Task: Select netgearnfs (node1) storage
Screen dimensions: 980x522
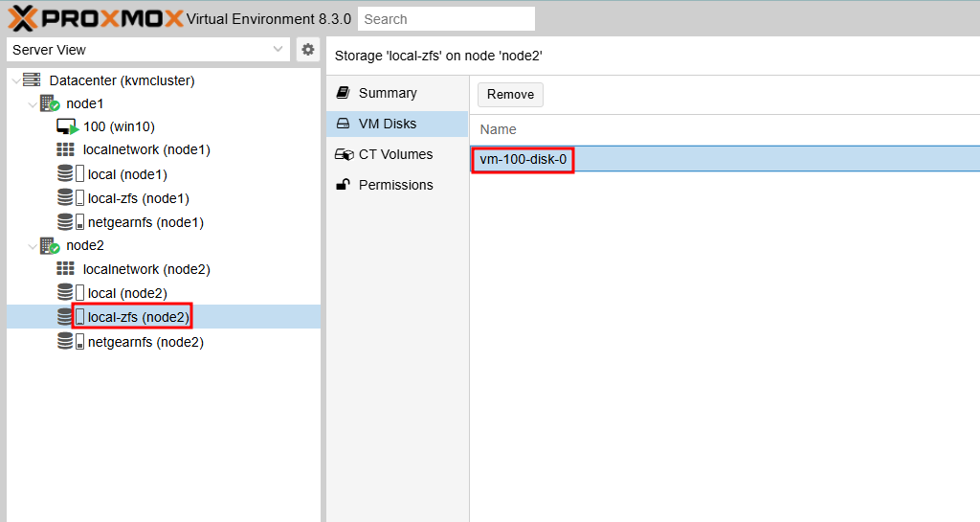Action: pyautogui.click(x=145, y=222)
